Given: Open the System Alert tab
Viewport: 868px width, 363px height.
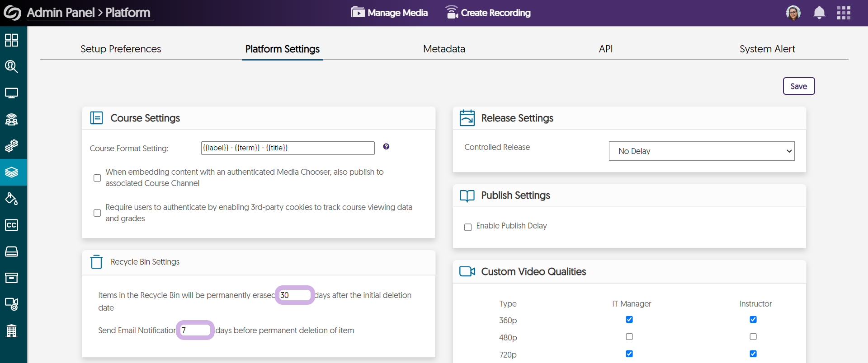Looking at the screenshot, I should click(767, 49).
